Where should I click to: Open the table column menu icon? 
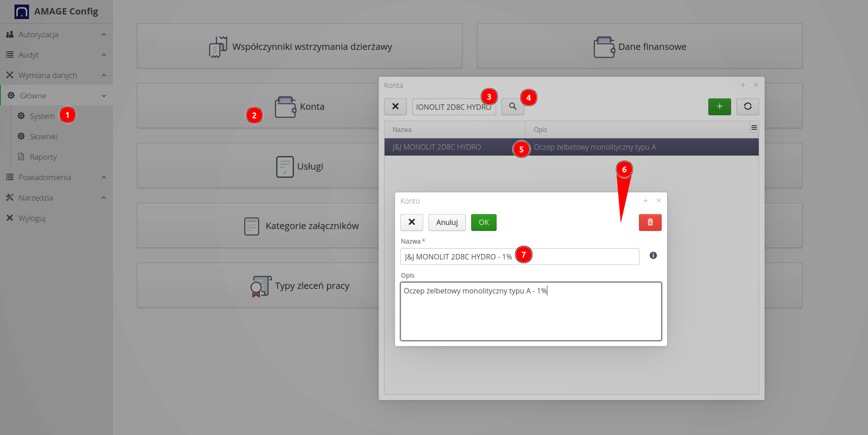[x=754, y=128]
